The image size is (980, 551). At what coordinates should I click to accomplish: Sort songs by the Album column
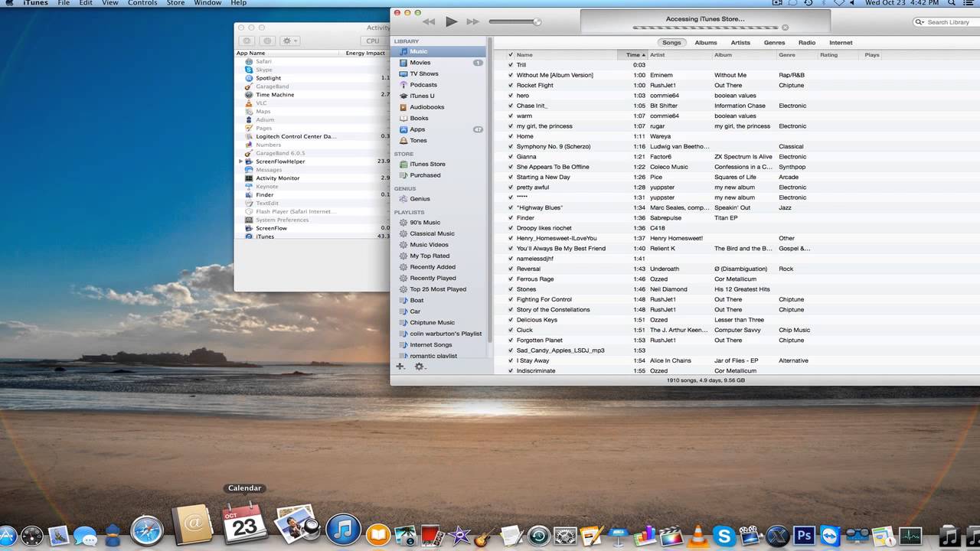[744, 55]
